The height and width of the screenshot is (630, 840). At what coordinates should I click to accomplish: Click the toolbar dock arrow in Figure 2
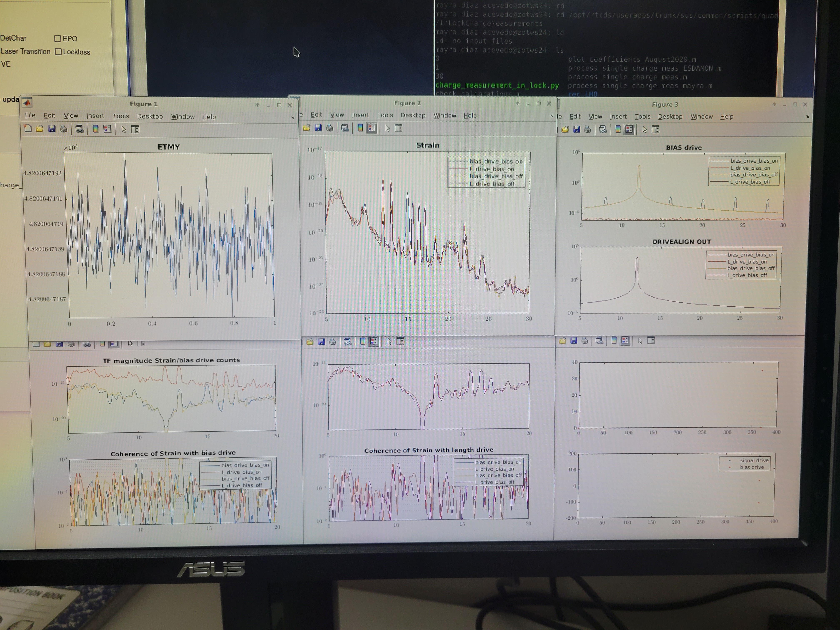click(552, 116)
